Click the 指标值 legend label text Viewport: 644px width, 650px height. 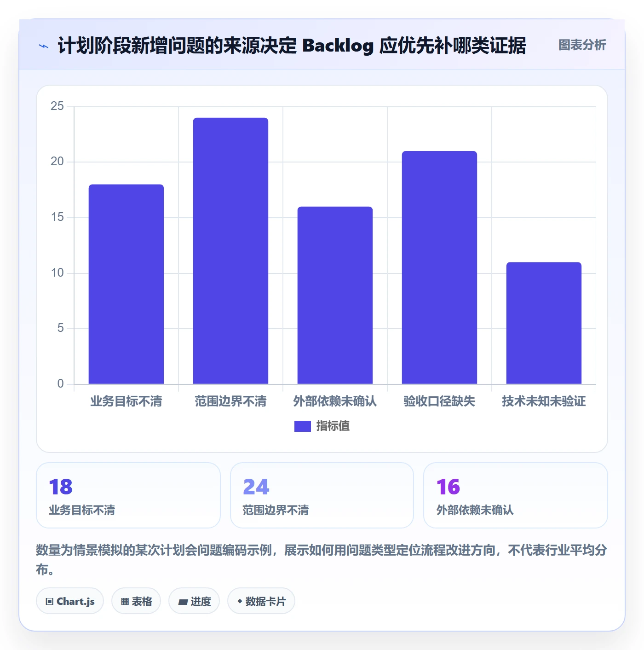coord(333,426)
